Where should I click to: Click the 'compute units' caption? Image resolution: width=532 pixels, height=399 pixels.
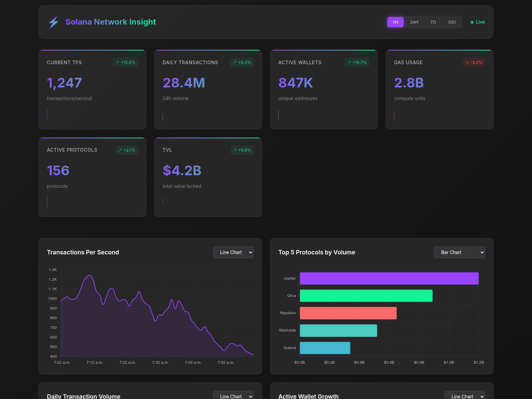click(410, 98)
